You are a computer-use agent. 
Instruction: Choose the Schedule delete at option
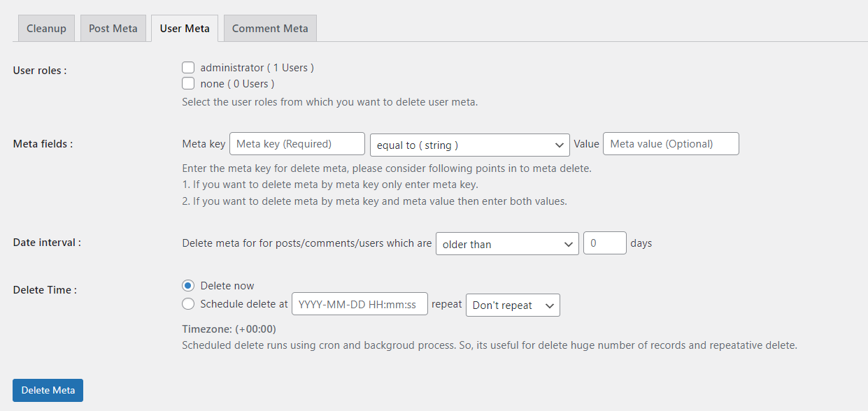pos(188,303)
